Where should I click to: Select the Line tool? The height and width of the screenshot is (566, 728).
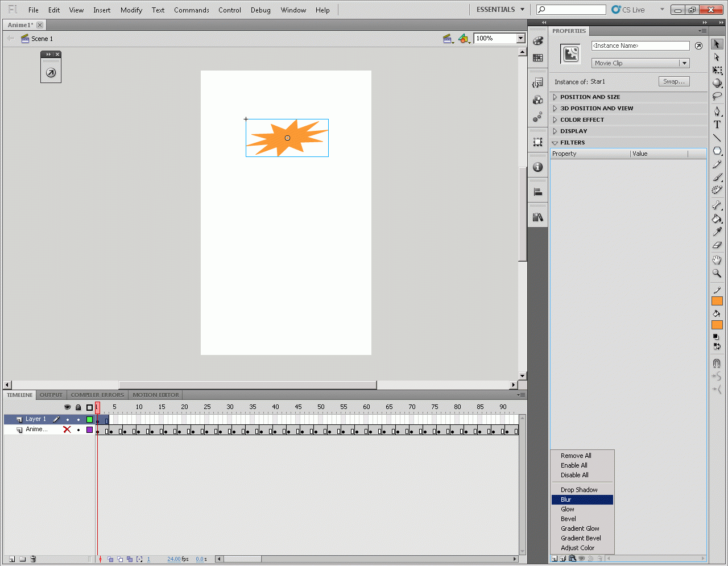(x=717, y=138)
